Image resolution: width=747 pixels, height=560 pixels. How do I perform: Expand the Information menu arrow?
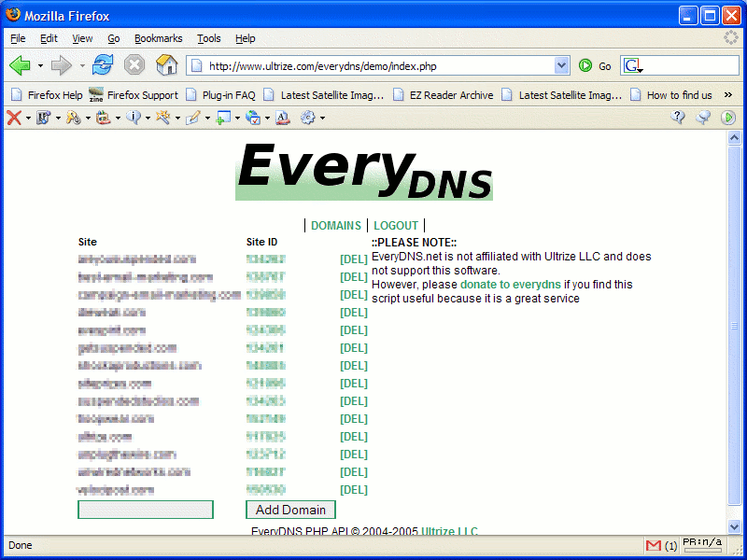click(148, 119)
